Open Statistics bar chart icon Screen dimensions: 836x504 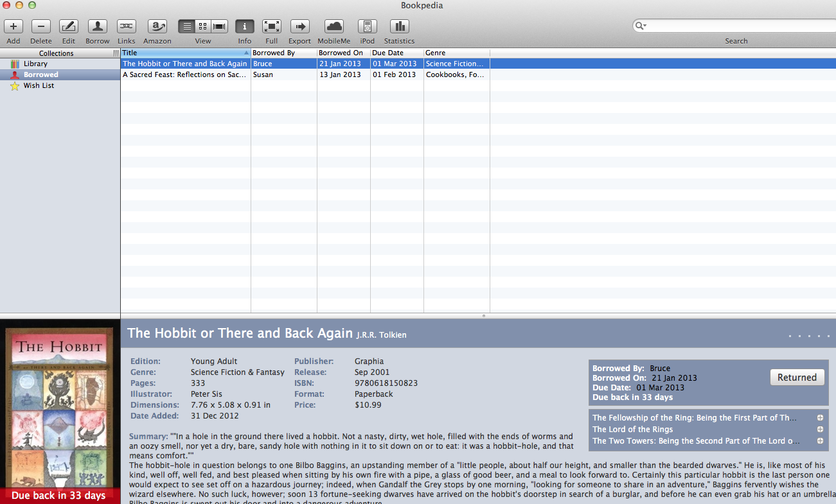400,26
